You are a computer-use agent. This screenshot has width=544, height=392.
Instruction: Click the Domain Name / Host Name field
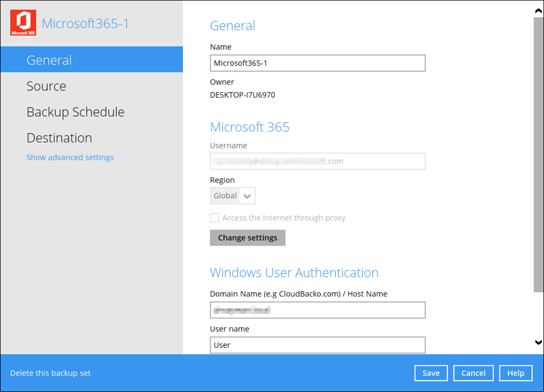[317, 310]
